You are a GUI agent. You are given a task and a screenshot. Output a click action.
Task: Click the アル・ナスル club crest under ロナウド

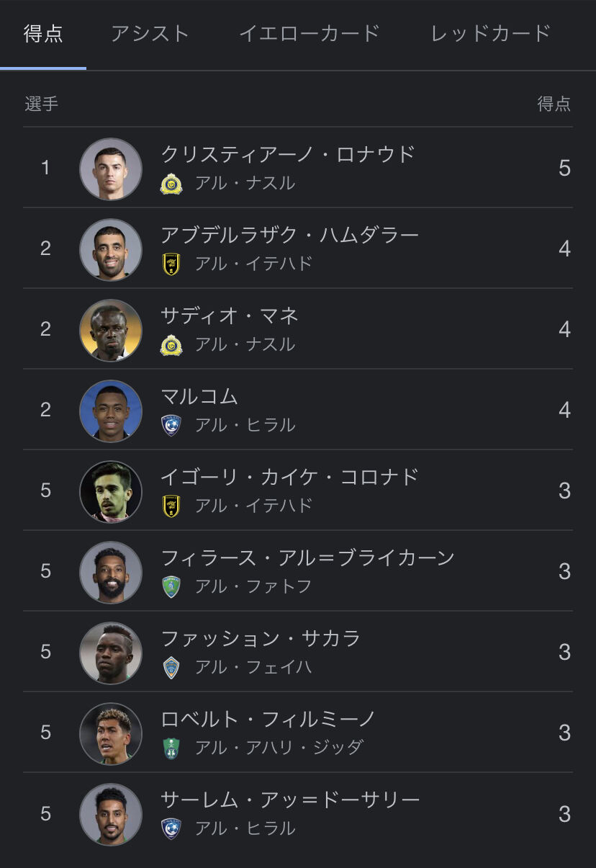(x=171, y=184)
